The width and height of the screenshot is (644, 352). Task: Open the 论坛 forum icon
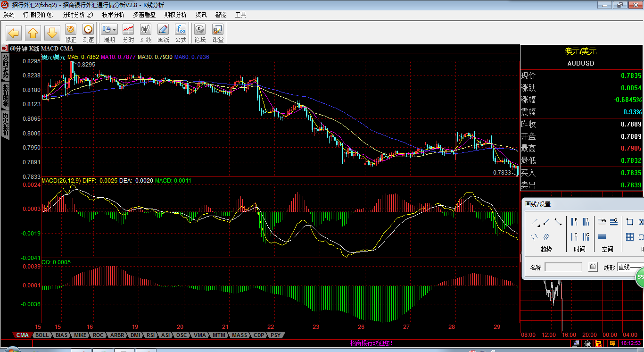[200, 30]
